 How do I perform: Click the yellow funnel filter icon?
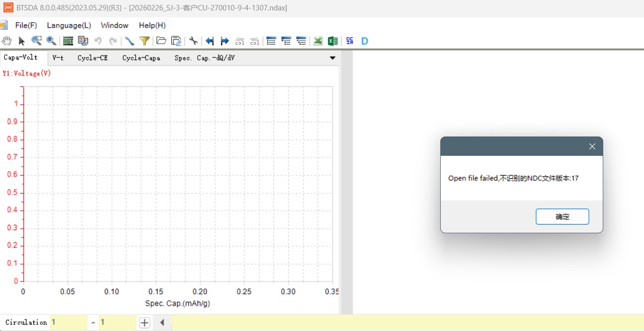(144, 41)
